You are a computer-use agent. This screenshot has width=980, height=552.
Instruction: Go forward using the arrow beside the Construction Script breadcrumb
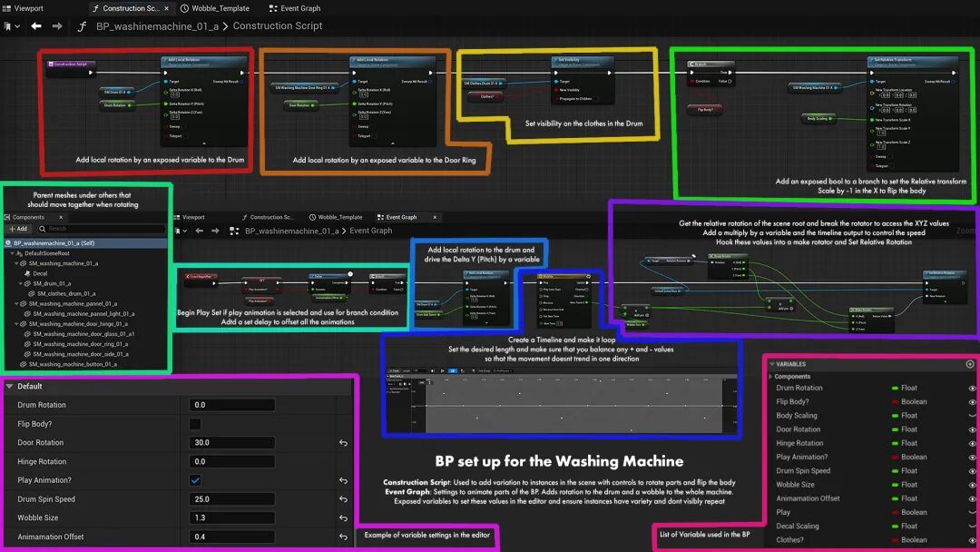(57, 26)
